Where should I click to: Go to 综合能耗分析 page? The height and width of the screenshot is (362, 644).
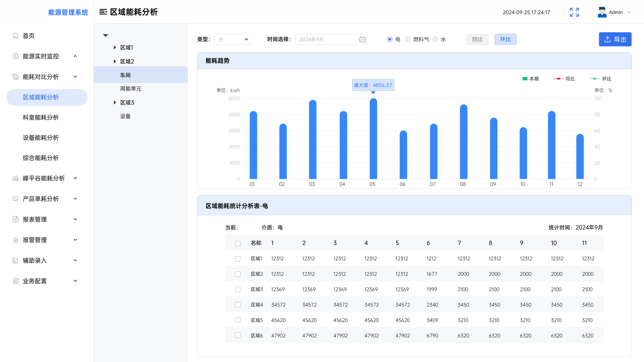pos(41,158)
